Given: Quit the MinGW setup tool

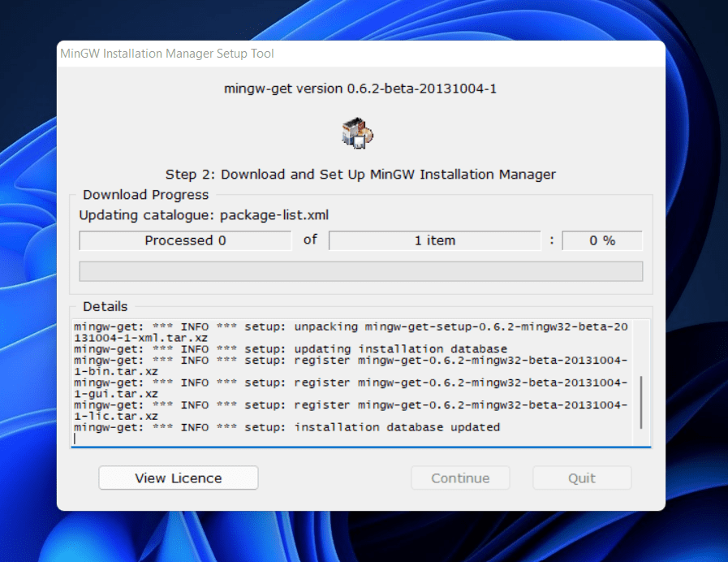Looking at the screenshot, I should 581,478.
